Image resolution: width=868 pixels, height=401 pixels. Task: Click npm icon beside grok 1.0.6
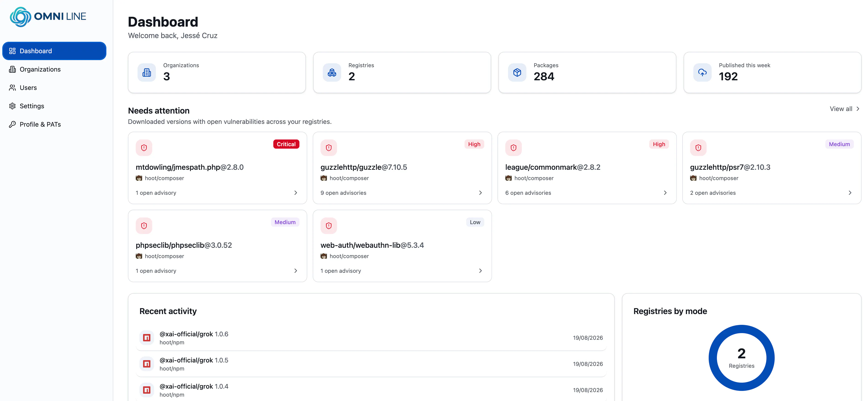pyautogui.click(x=147, y=338)
